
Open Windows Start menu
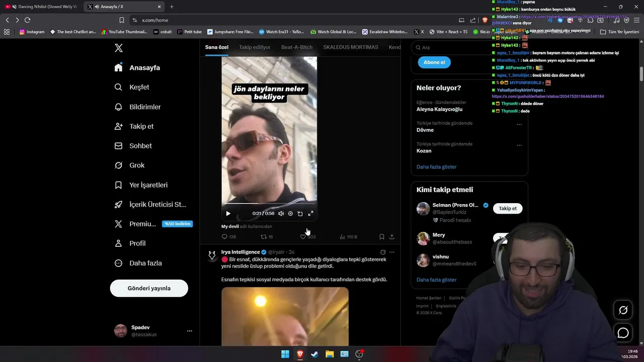pos(285,354)
